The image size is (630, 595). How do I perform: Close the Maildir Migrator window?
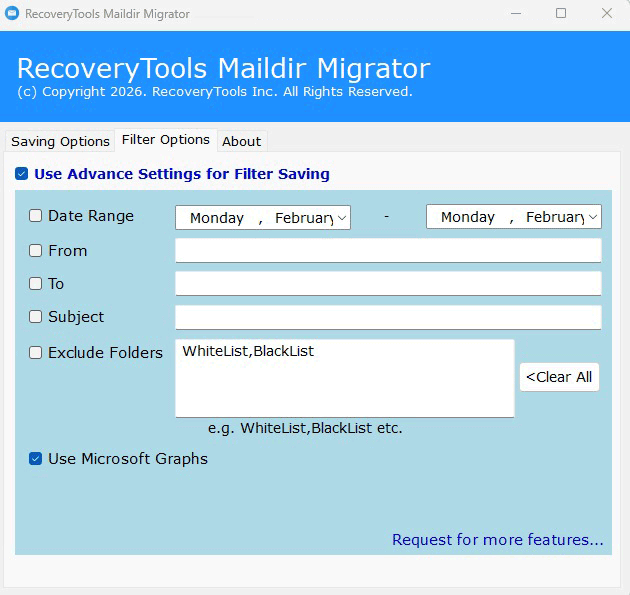(607, 13)
